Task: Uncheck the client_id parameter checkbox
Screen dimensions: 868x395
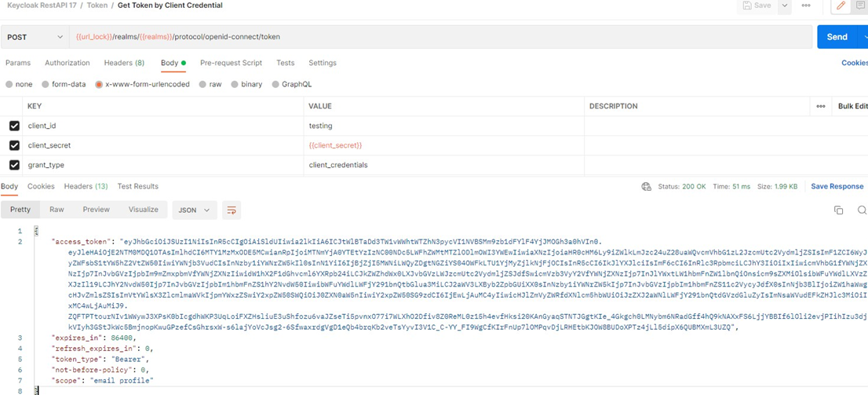Action: pos(14,126)
